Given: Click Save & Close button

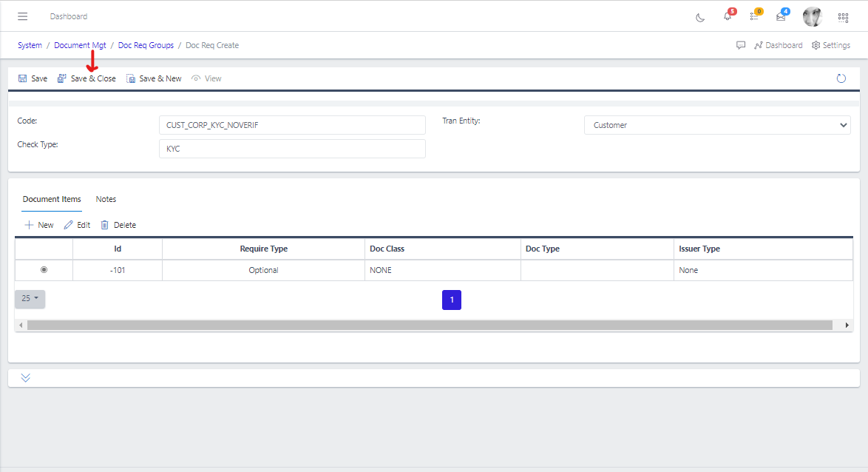Looking at the screenshot, I should 87,78.
